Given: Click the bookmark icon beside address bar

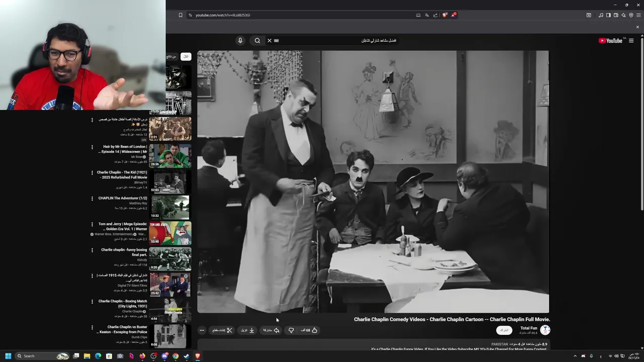Looking at the screenshot, I should (181, 15).
